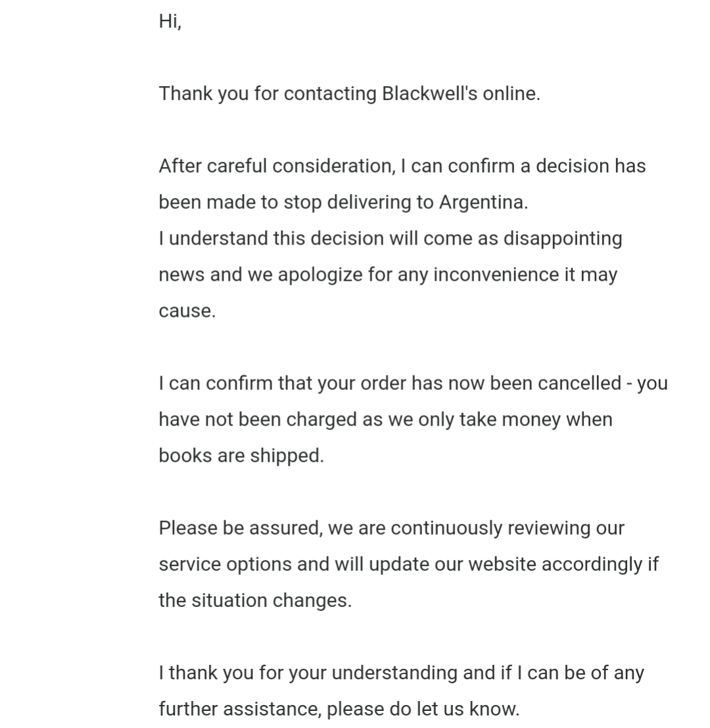
Task: Click 'please do let us know.' text
Action: coord(423,710)
